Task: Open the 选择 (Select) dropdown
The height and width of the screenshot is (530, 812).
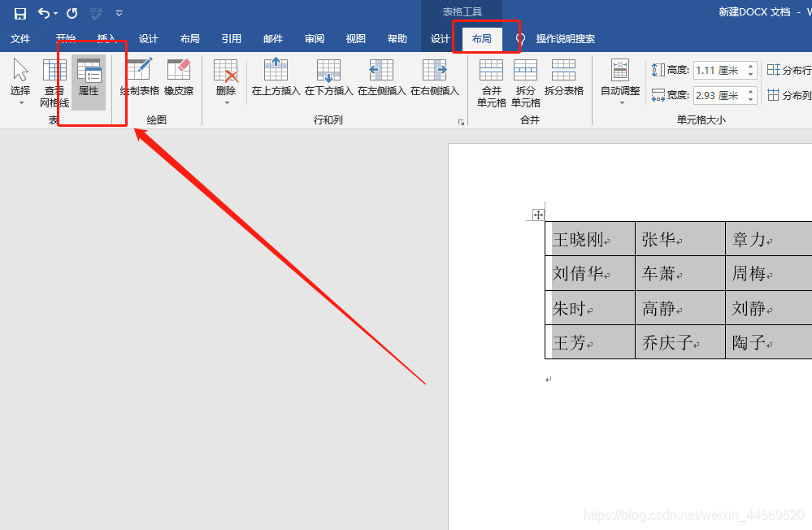Action: 20,81
